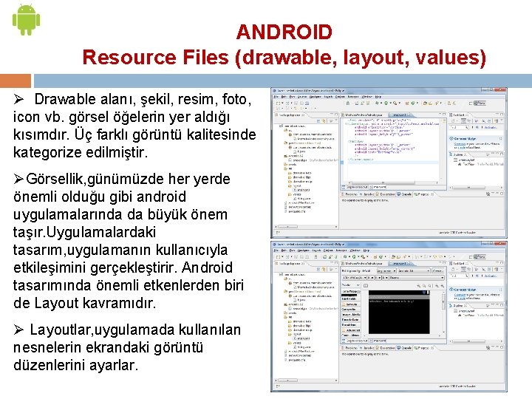Open the Problems tab in the lower Eclipse window

(x=349, y=348)
